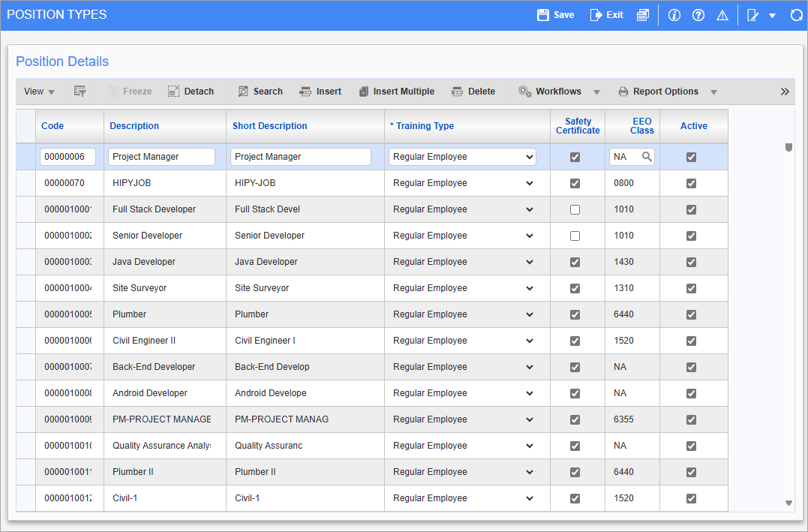This screenshot has height=532, width=808.
Task: Click the Workflows gear button
Action: 550,92
